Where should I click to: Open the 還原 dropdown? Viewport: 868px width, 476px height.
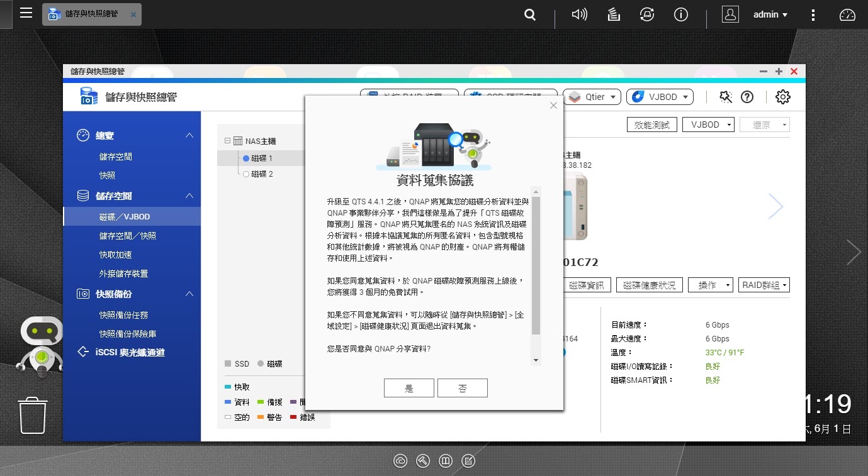pos(764,125)
